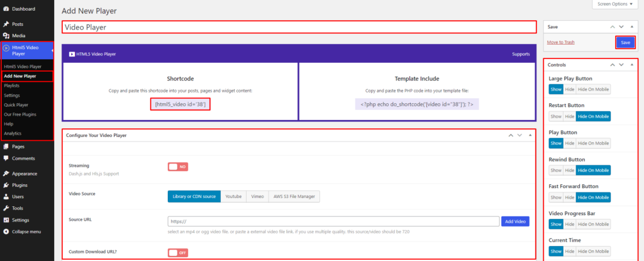The image size is (644, 261).
Task: Click the Collapse menu arrow icon
Action: (x=6, y=231)
